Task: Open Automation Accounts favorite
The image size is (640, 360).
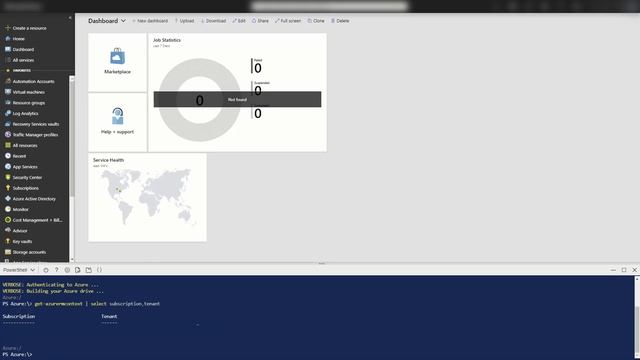Action: coord(30,81)
